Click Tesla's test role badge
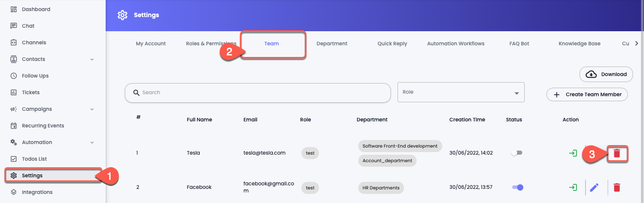 (x=310, y=153)
